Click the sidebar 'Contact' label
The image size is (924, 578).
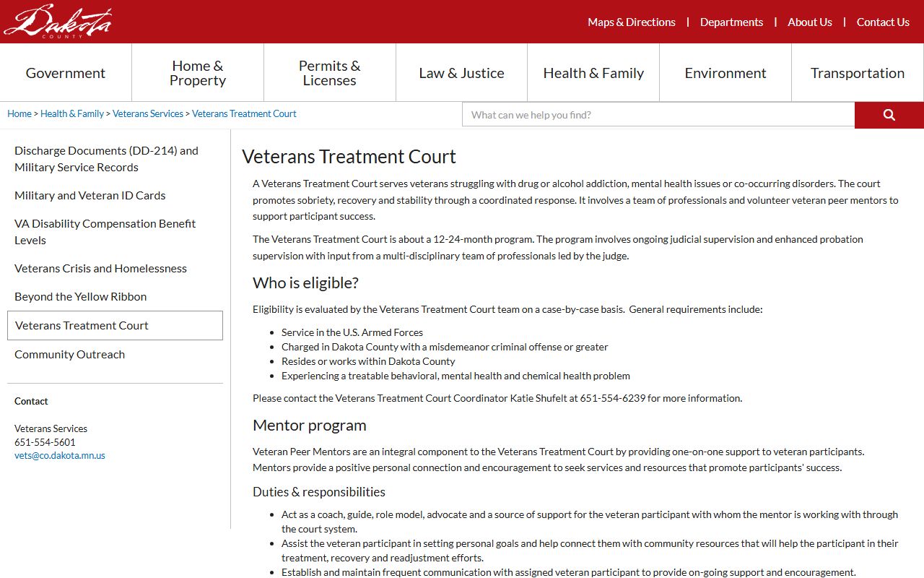tap(31, 401)
